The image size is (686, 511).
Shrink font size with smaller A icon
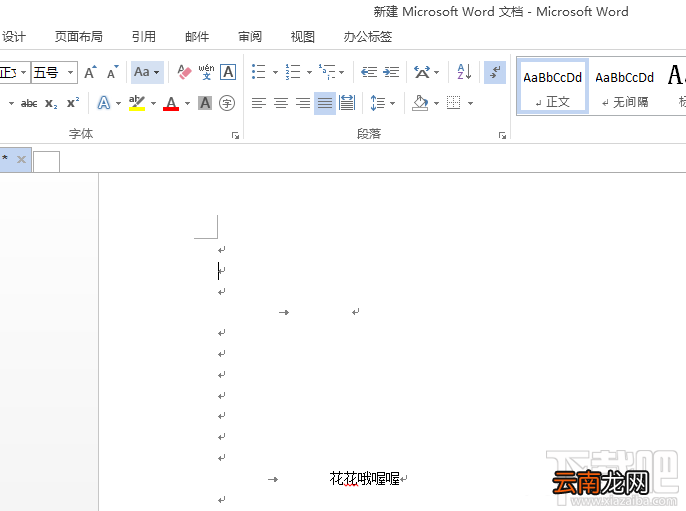112,72
